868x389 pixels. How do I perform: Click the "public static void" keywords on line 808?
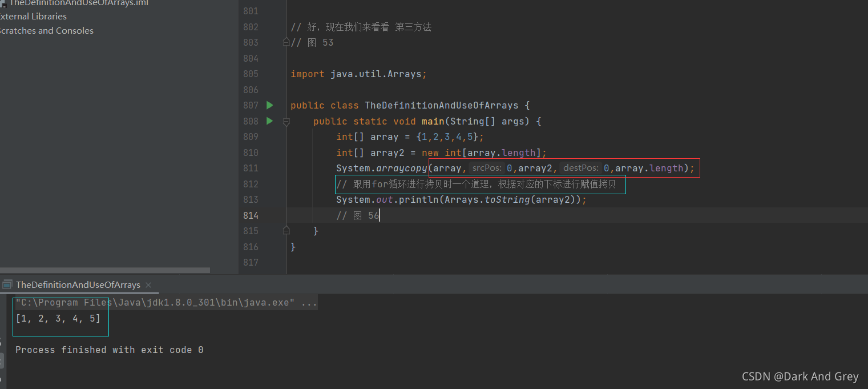(365, 121)
